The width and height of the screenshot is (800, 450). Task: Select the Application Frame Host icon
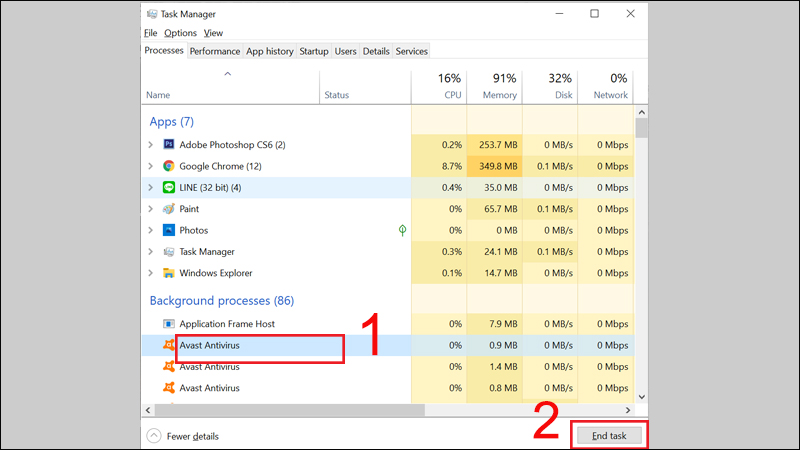coord(168,324)
